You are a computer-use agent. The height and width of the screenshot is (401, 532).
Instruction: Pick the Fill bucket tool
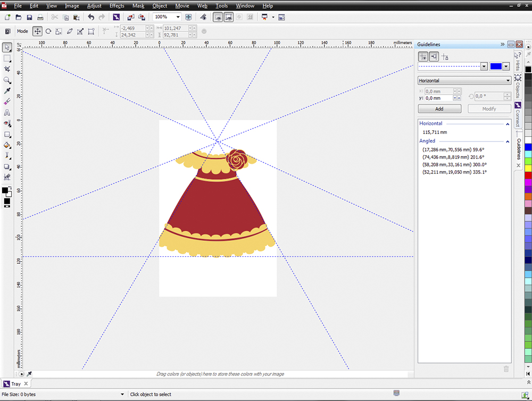click(7, 145)
